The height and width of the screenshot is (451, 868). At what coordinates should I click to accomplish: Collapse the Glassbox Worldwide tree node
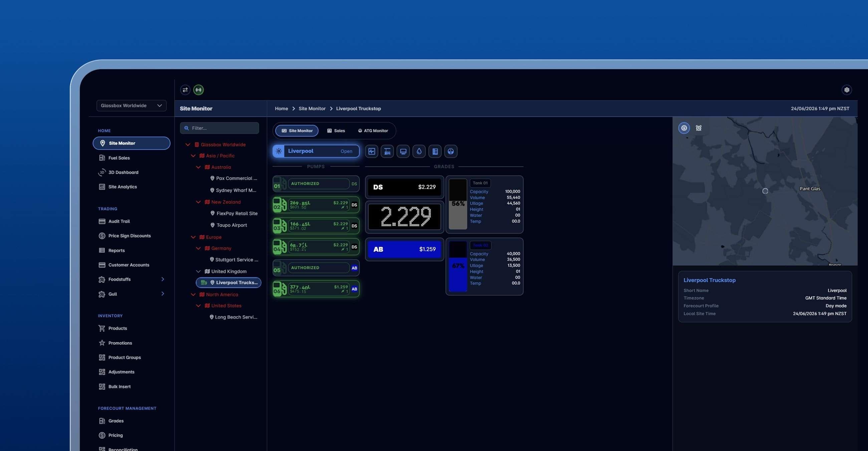pos(188,145)
